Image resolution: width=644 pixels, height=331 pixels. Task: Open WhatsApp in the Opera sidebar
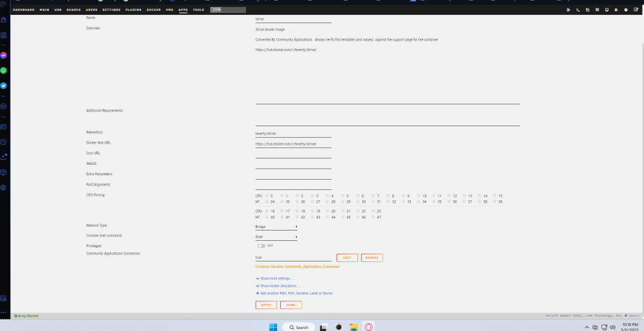(3, 71)
